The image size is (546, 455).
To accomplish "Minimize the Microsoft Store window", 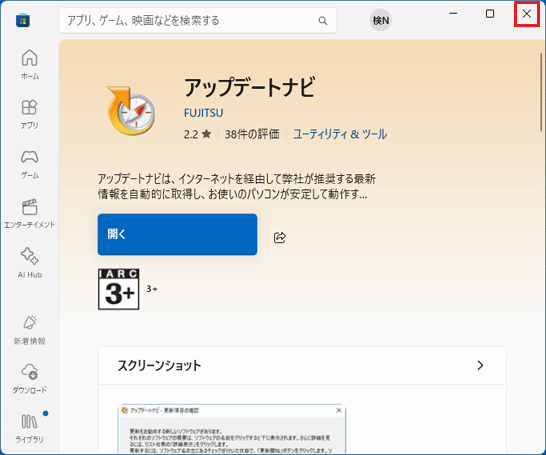I will [x=453, y=14].
